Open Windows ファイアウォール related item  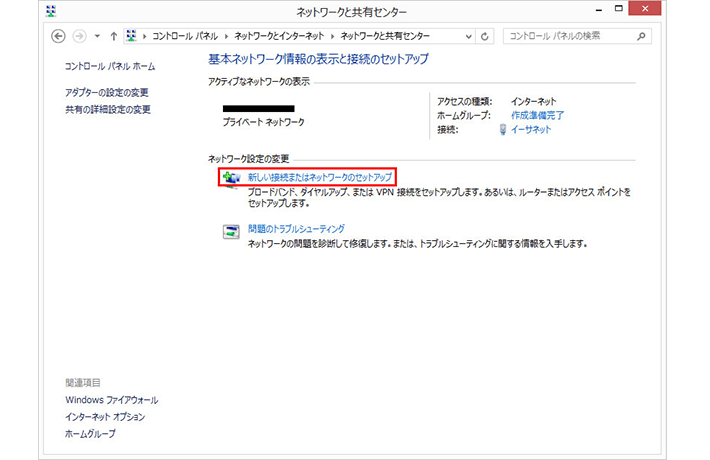[x=111, y=400]
